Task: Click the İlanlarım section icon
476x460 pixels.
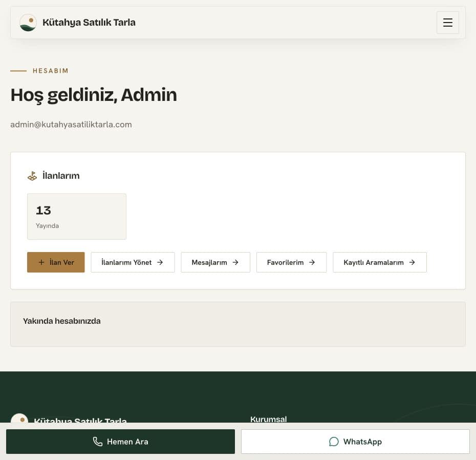Action: [x=32, y=176]
